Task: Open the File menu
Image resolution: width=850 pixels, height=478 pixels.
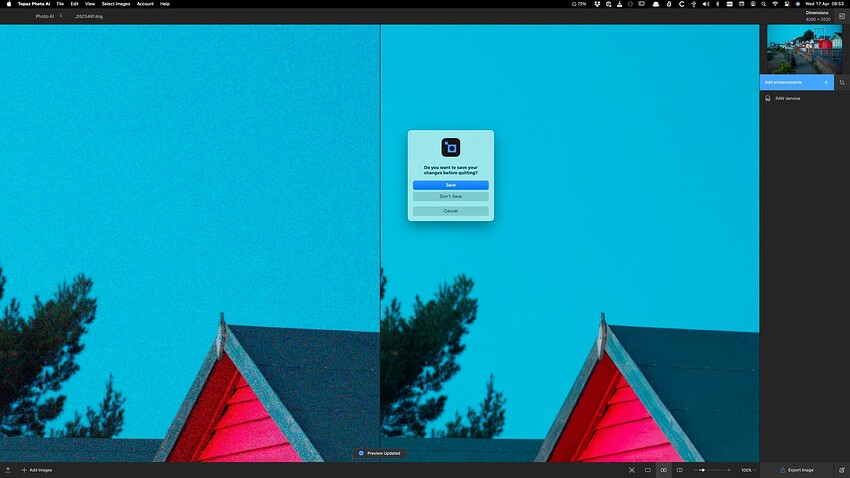Action: click(x=60, y=4)
